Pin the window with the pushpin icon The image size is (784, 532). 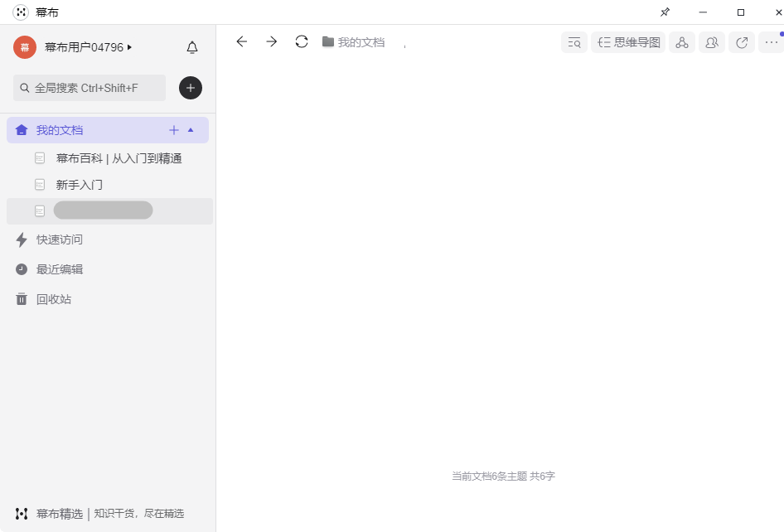pyautogui.click(x=665, y=12)
